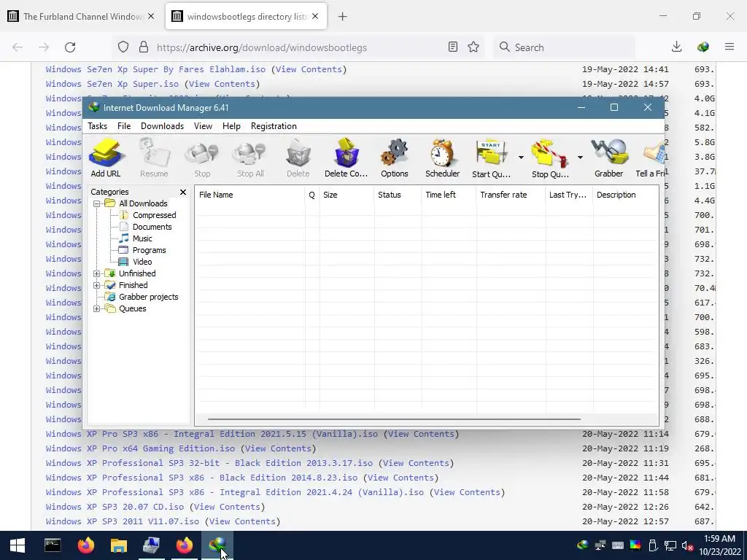
Task: Expand the Finished tree node
Action: click(x=97, y=285)
